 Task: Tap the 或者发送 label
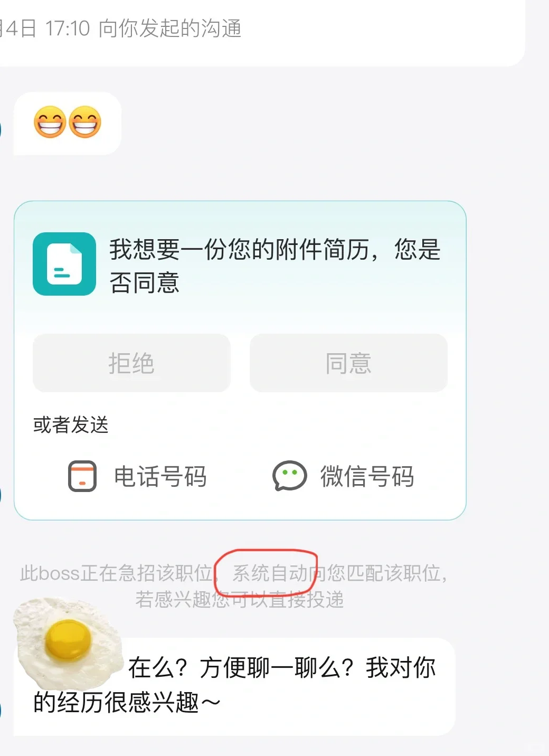[71, 424]
